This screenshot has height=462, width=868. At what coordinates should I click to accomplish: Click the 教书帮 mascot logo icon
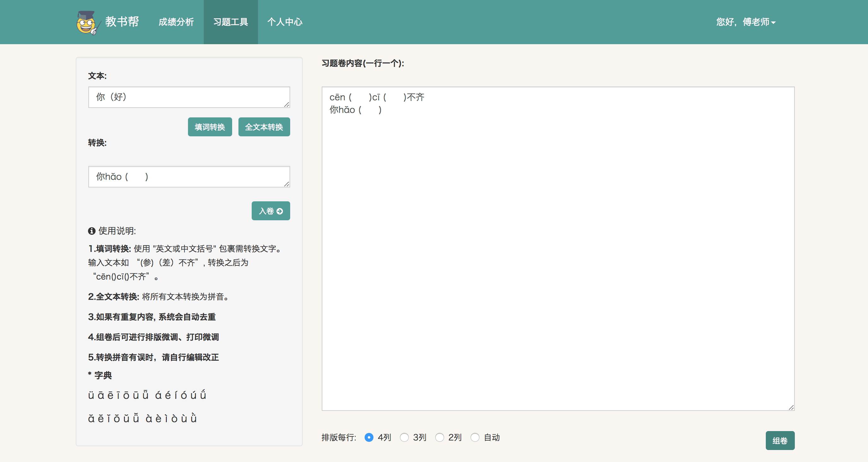tap(87, 23)
